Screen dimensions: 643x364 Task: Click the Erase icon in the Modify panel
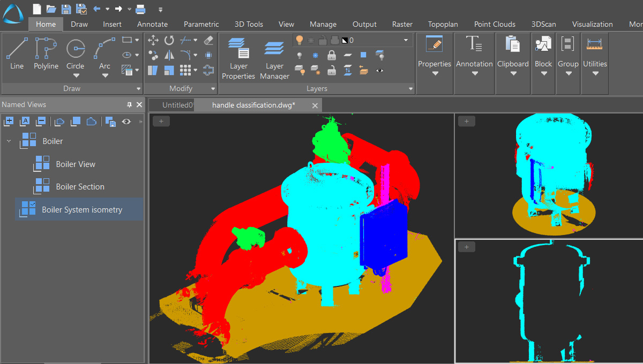pos(208,40)
